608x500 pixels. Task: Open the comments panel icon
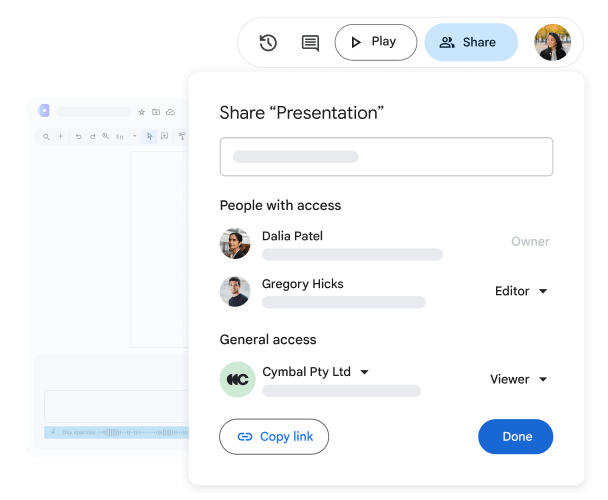click(310, 43)
